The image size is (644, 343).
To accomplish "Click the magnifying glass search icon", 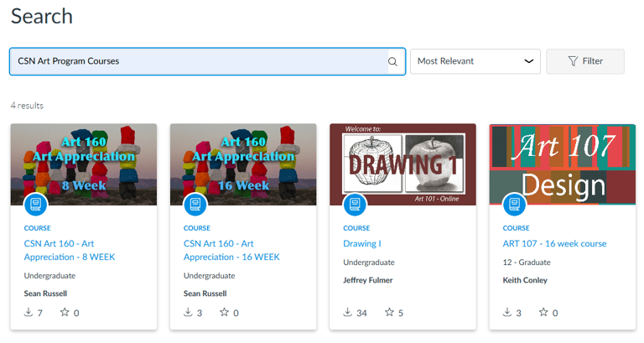I will [392, 61].
